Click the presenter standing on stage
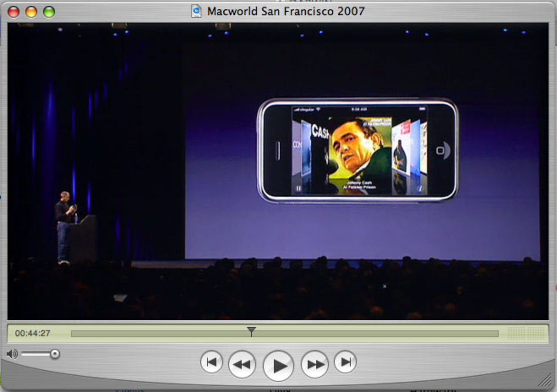The width and height of the screenshot is (557, 392). [x=64, y=226]
